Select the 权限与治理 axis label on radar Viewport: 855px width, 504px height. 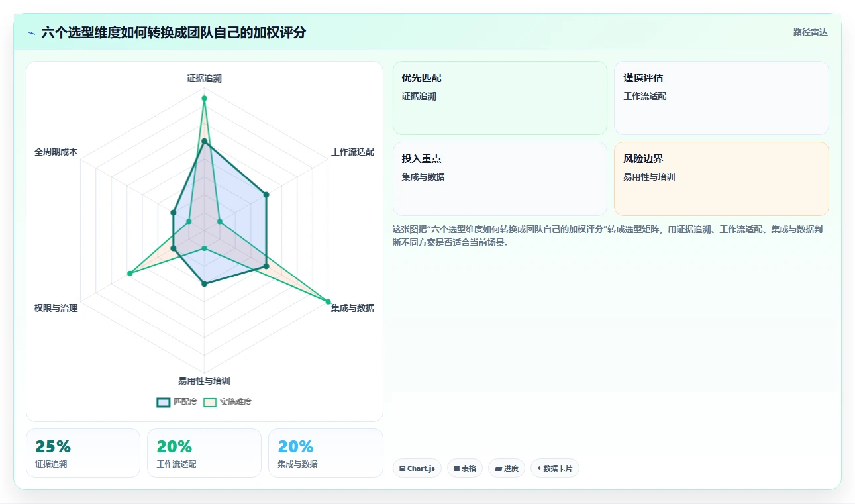point(56,308)
